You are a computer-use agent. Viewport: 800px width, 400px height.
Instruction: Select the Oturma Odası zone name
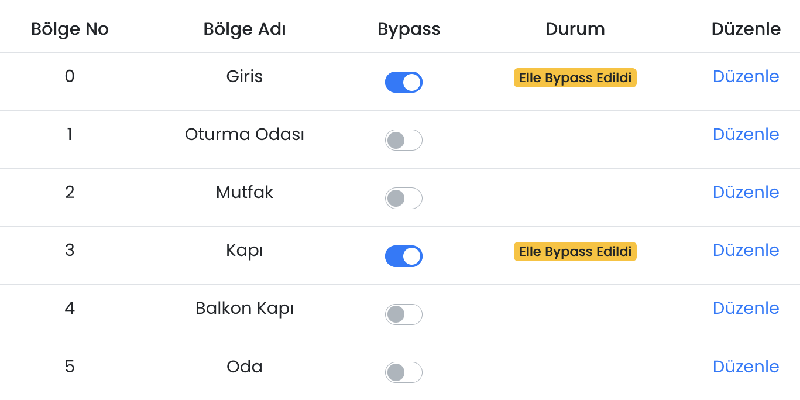[244, 134]
